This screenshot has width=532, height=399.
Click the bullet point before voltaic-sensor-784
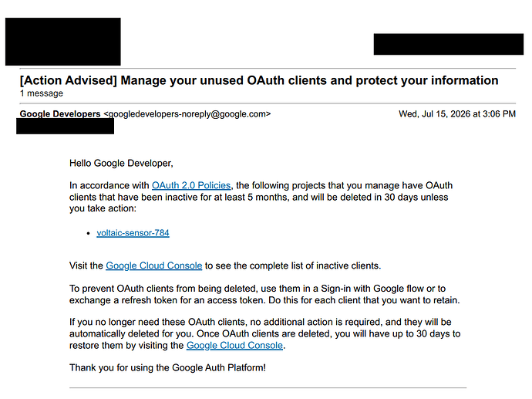88,233
